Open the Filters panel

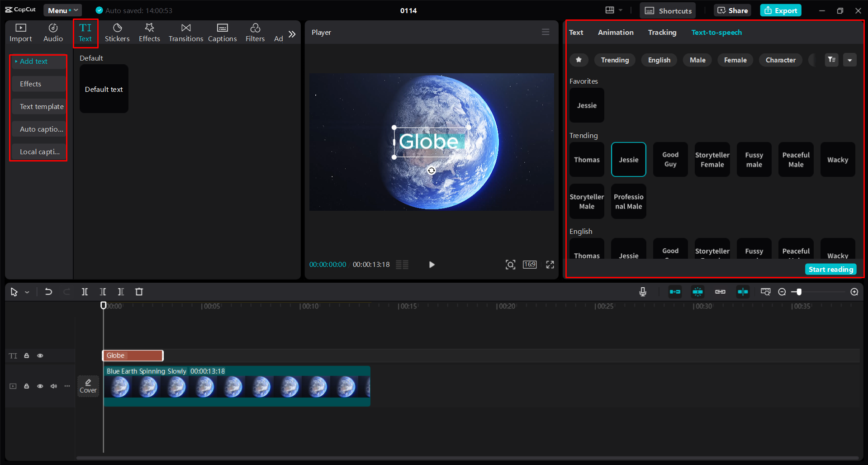point(255,32)
